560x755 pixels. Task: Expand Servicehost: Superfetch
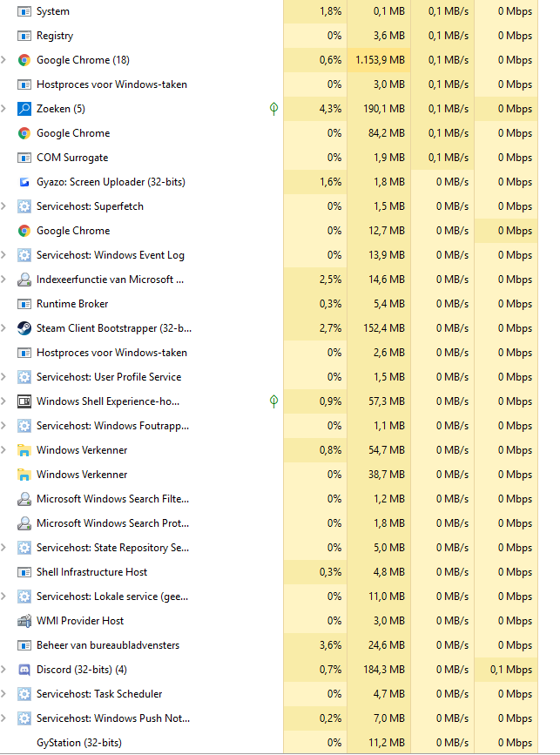[4, 206]
